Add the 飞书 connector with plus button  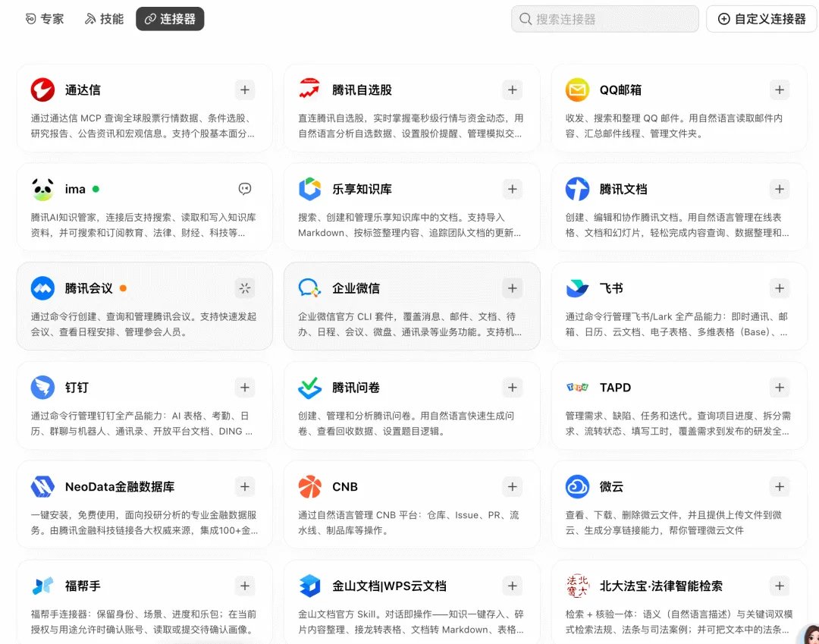coord(780,288)
